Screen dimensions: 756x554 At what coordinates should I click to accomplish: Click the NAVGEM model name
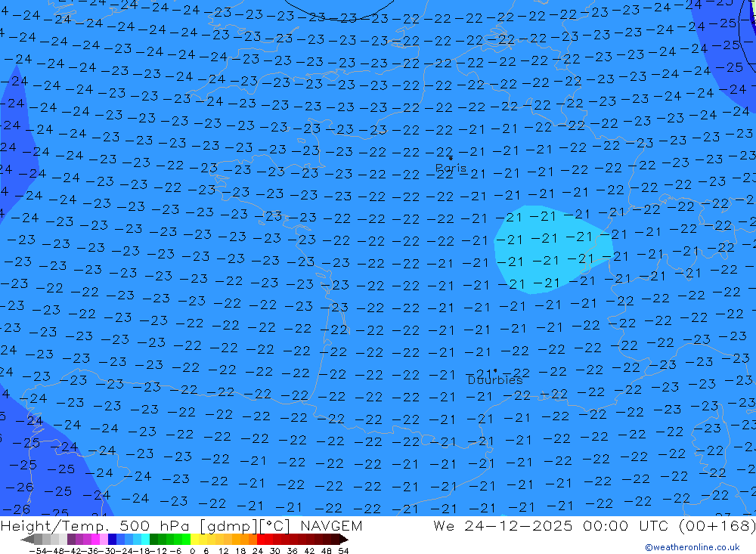click(x=331, y=525)
